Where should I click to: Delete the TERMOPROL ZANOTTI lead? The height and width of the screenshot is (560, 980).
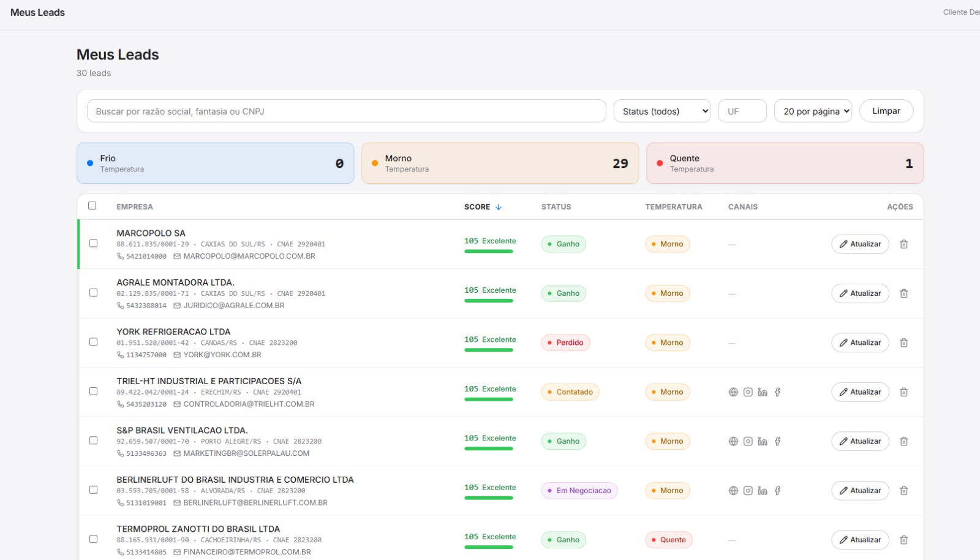click(903, 540)
